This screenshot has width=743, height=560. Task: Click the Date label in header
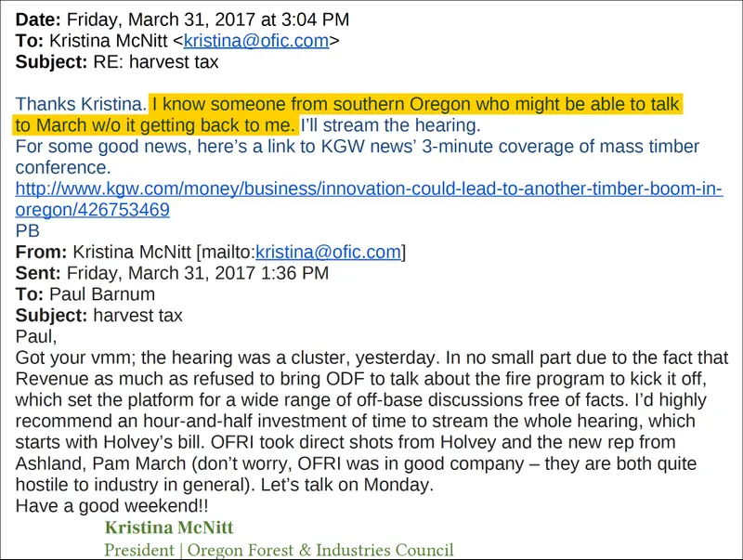pyautogui.click(x=38, y=20)
